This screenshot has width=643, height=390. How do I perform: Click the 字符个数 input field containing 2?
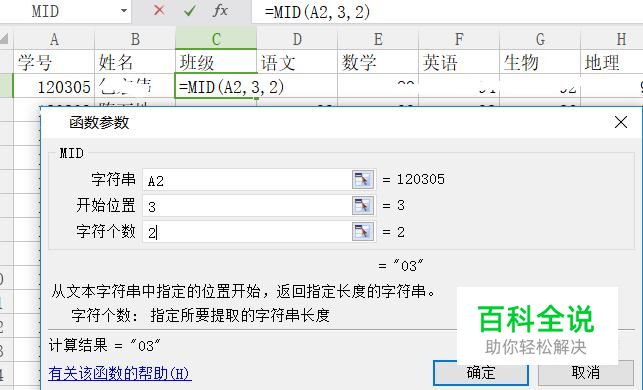click(x=247, y=232)
